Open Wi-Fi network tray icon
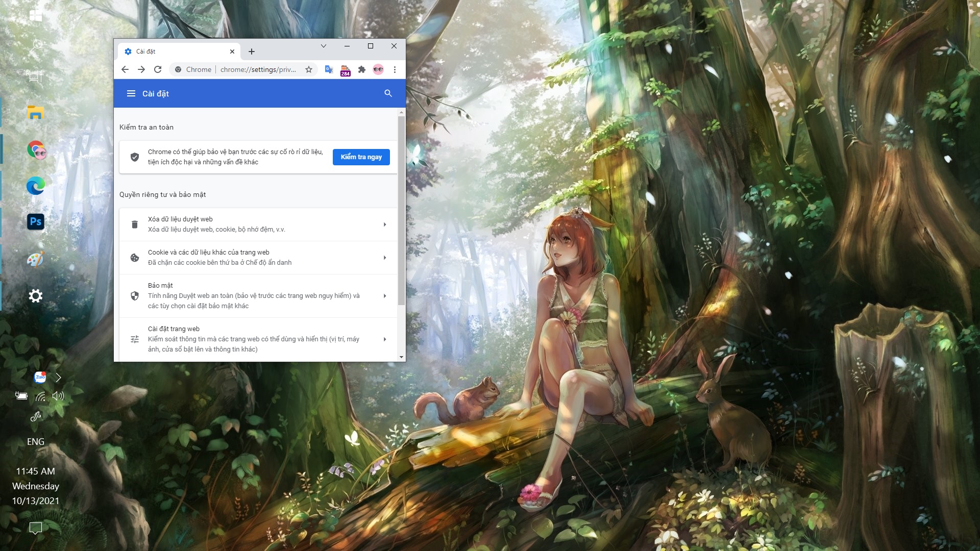This screenshot has width=980, height=551. (x=40, y=396)
